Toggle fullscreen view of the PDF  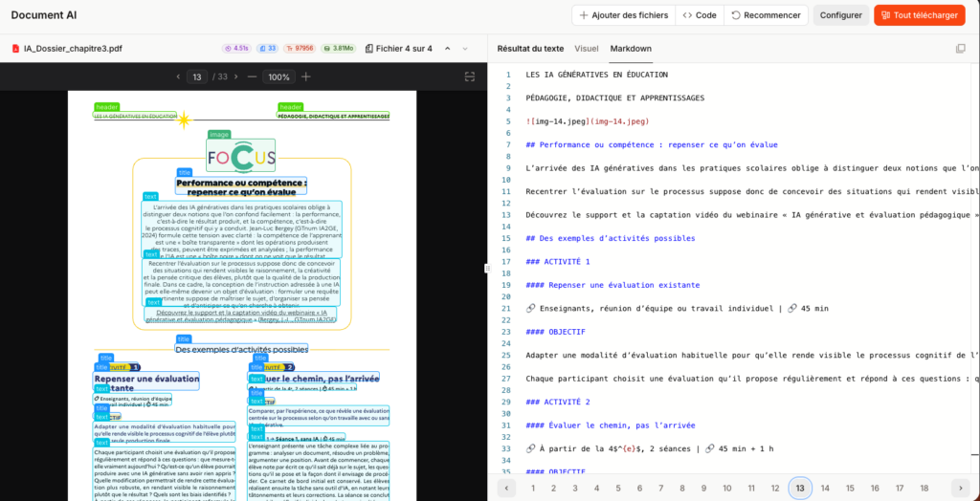[x=471, y=76]
